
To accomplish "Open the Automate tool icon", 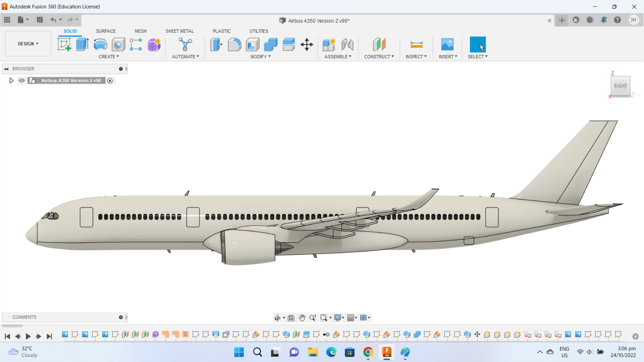I will pyautogui.click(x=185, y=44).
